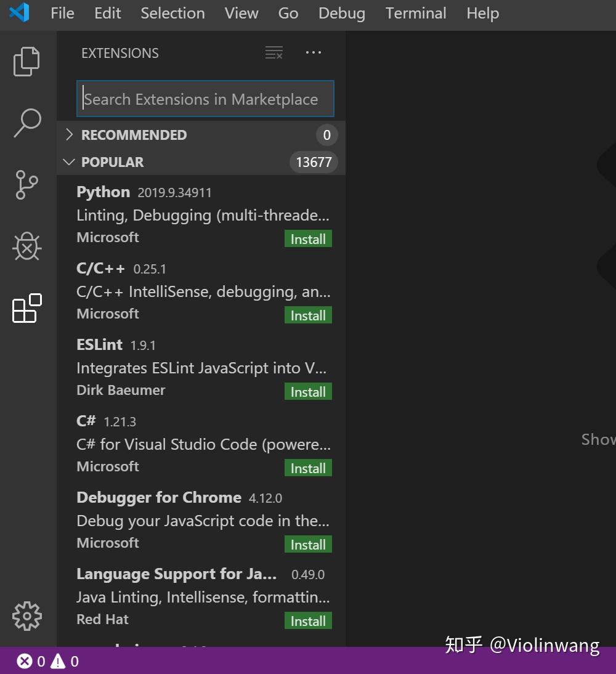Select the Extensions view icon
Screen dimensions: 616x674
click(27, 308)
